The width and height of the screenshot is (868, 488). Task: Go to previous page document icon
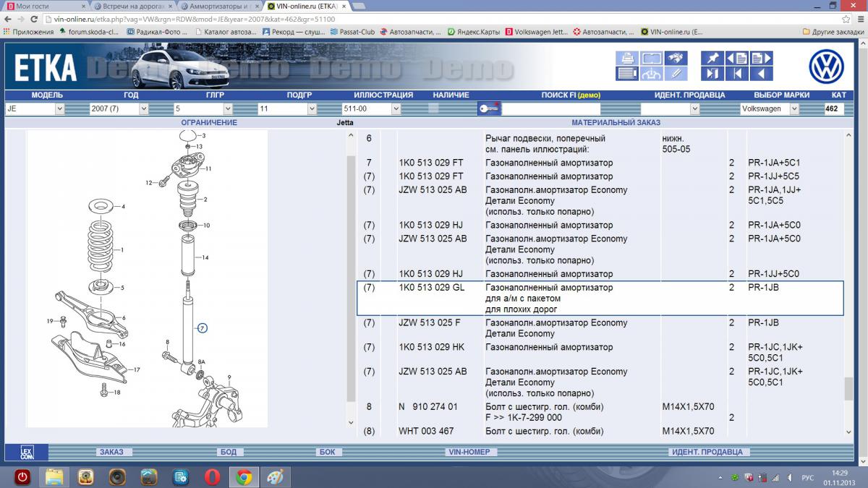coord(737,58)
